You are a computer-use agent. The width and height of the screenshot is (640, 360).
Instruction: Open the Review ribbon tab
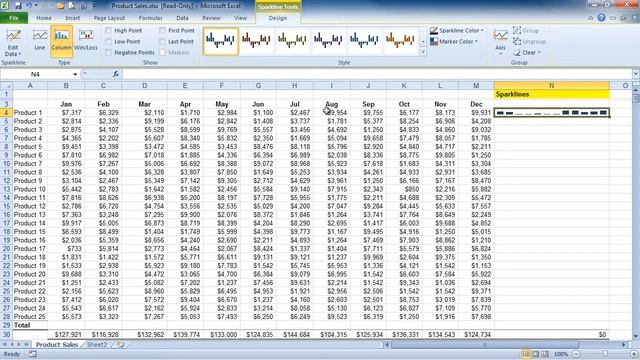211,18
